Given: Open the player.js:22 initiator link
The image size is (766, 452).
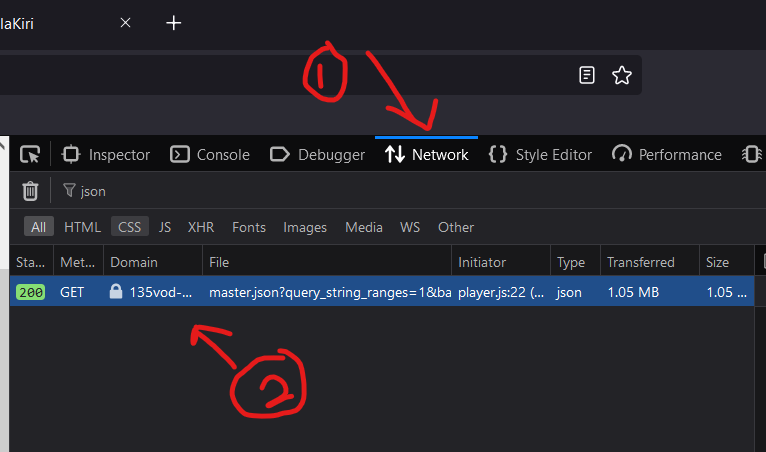Looking at the screenshot, I should (501, 292).
